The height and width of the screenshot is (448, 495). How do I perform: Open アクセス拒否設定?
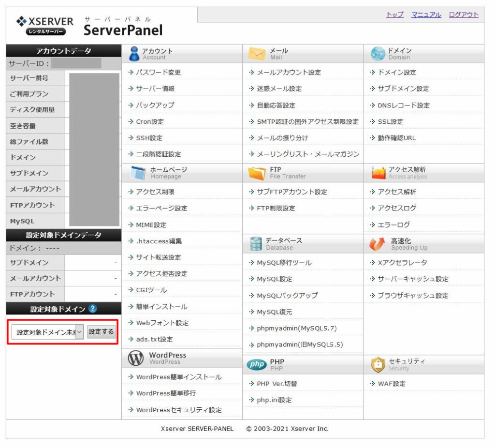click(161, 274)
